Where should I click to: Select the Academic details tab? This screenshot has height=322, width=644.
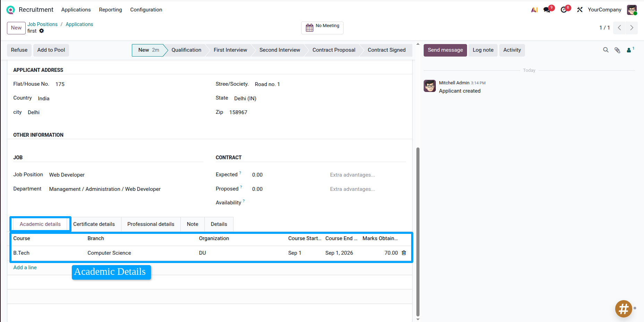point(40,224)
